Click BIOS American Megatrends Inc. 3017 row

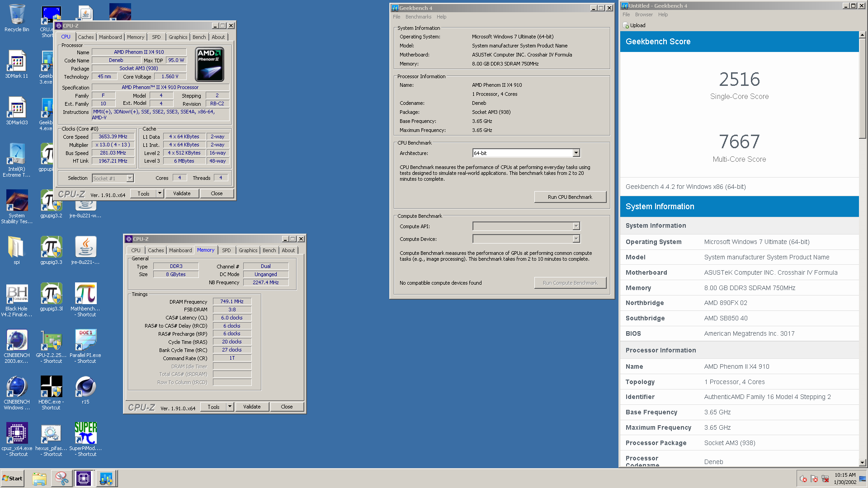point(739,333)
